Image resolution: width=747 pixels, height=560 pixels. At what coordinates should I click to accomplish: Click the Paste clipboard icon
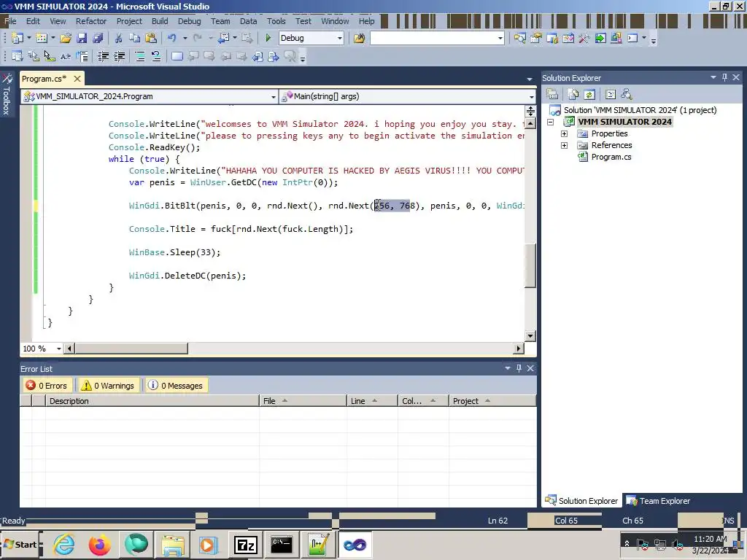150,38
